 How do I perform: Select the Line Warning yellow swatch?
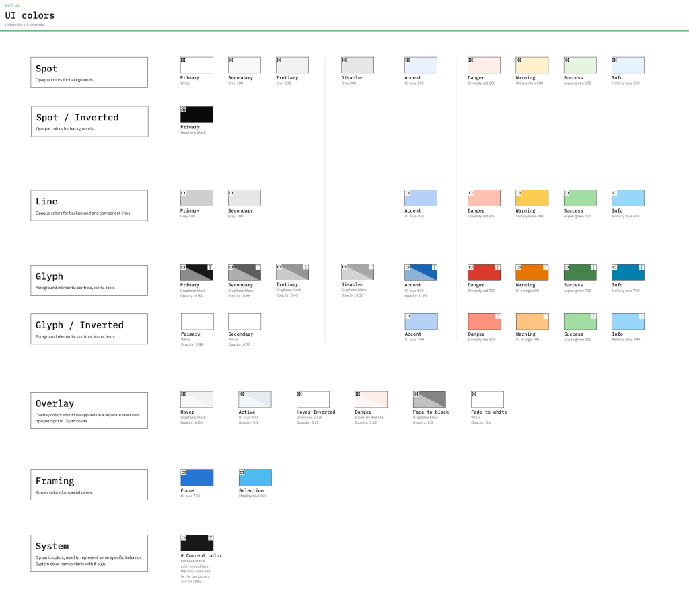click(x=532, y=198)
